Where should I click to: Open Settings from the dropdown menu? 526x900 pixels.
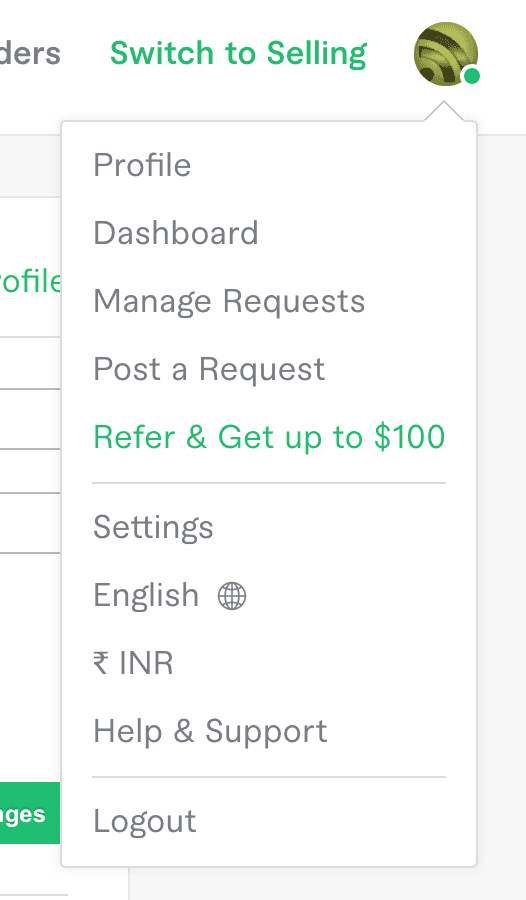click(x=153, y=527)
